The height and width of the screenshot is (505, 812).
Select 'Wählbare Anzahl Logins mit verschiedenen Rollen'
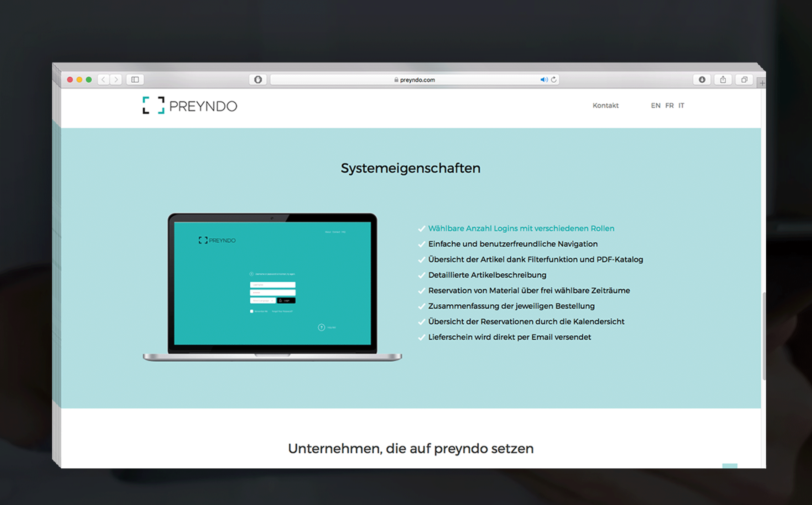click(x=521, y=228)
